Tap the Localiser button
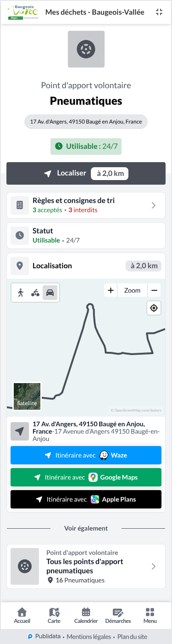The width and height of the screenshot is (172, 644). 86,174
